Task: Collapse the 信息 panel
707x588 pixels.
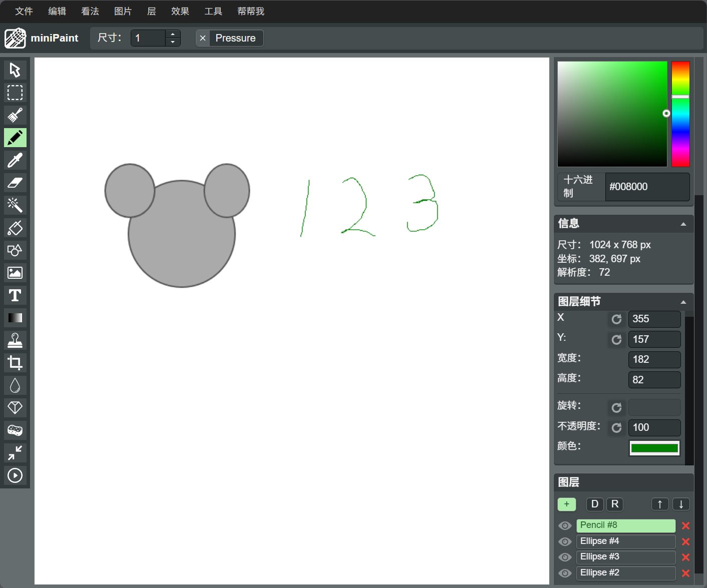Action: [x=683, y=224]
